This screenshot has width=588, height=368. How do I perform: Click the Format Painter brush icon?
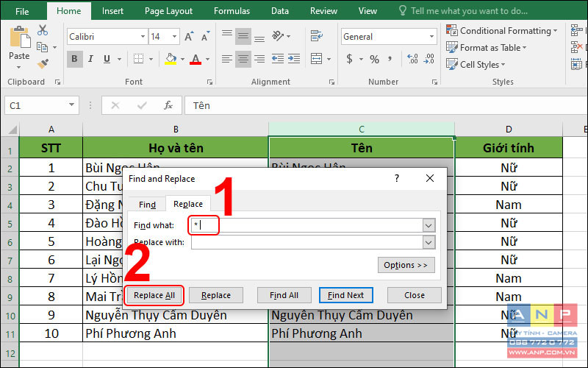click(43, 63)
